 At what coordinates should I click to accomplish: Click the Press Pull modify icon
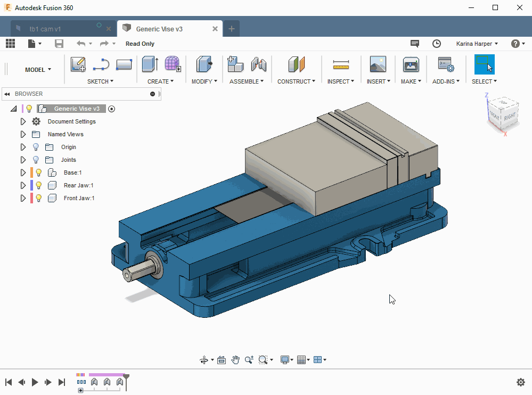click(x=204, y=64)
